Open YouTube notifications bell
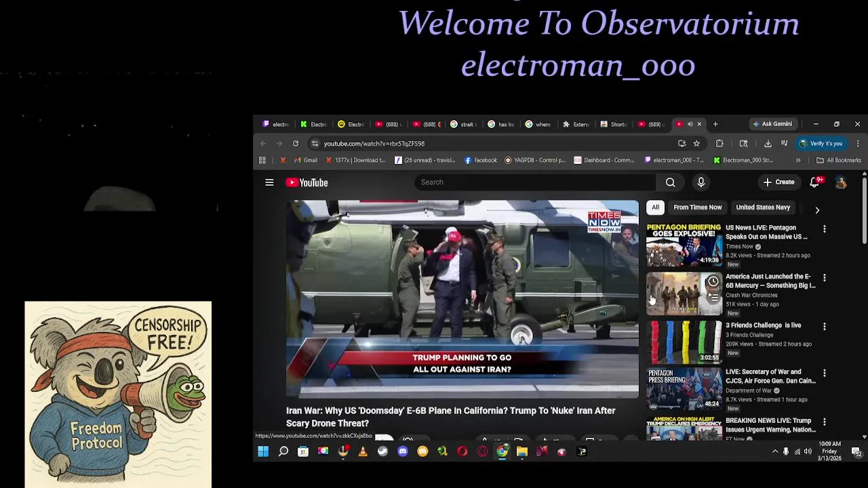Viewport: 868px width, 488px height. [814, 182]
